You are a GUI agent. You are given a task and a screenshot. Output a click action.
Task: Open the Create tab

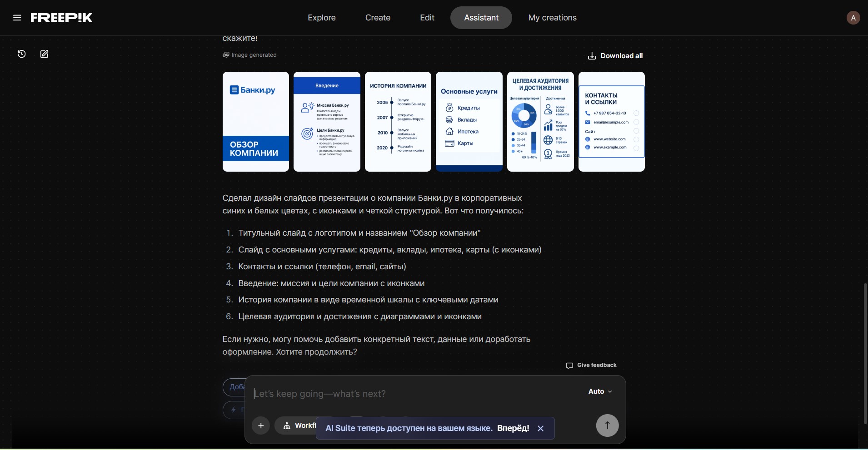tap(378, 18)
